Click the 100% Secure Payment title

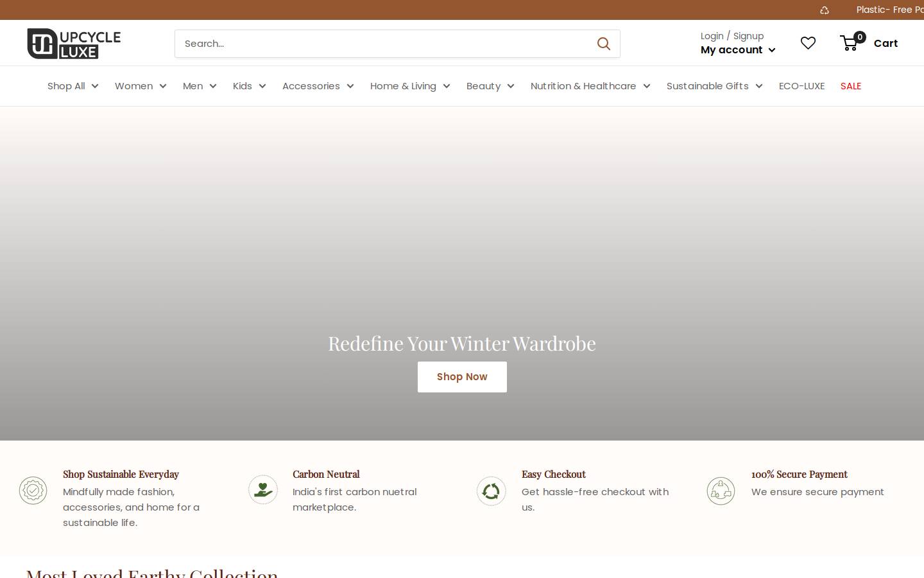click(x=800, y=474)
